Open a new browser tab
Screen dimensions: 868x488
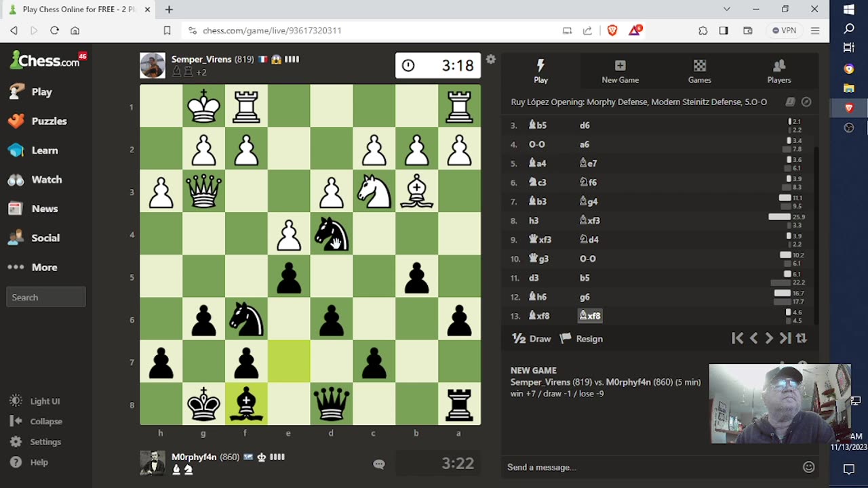coord(169,9)
